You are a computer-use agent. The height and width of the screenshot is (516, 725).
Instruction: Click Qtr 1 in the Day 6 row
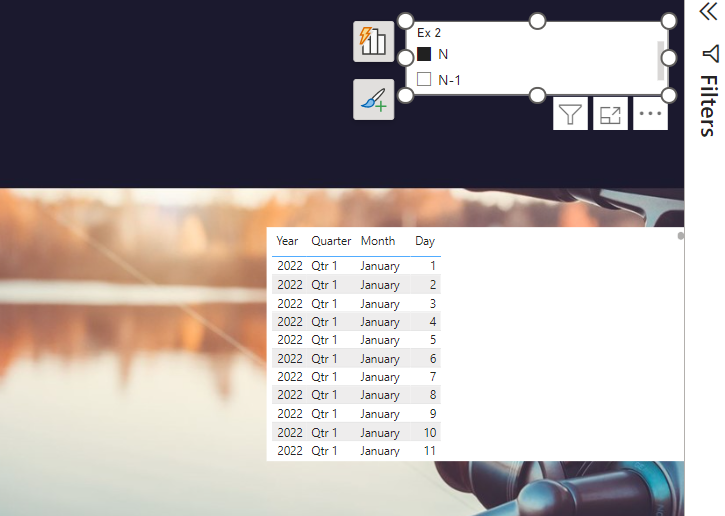coord(324,359)
